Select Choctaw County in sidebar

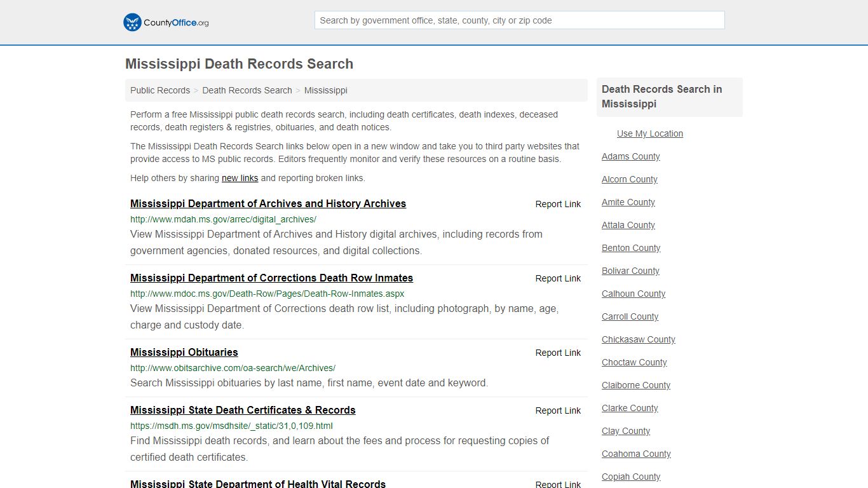(634, 362)
